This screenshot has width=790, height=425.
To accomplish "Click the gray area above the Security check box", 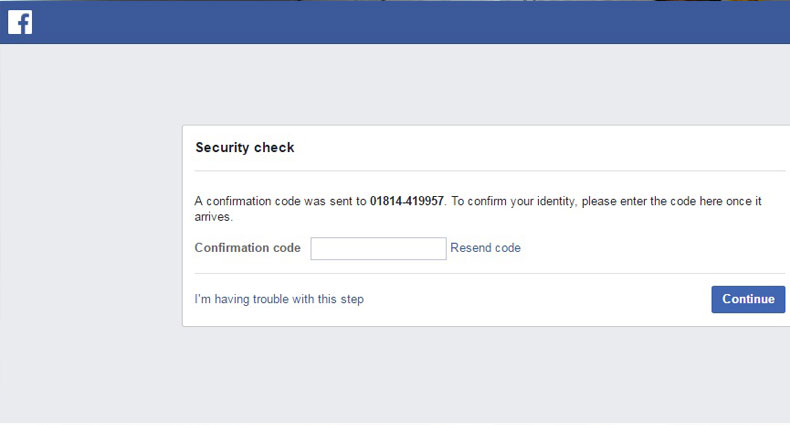I will click(x=480, y=85).
